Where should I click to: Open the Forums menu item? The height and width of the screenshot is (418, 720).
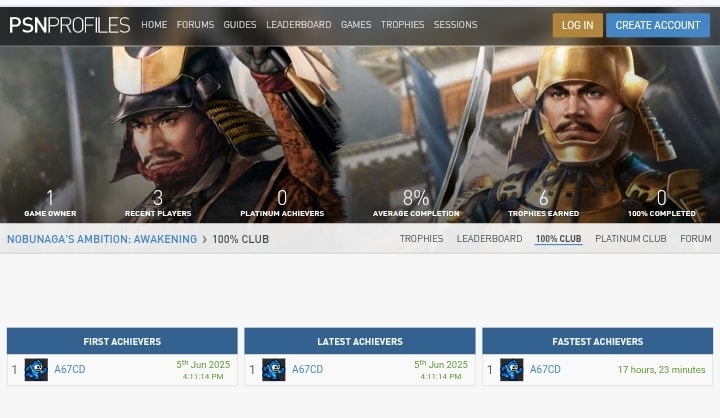[195, 25]
